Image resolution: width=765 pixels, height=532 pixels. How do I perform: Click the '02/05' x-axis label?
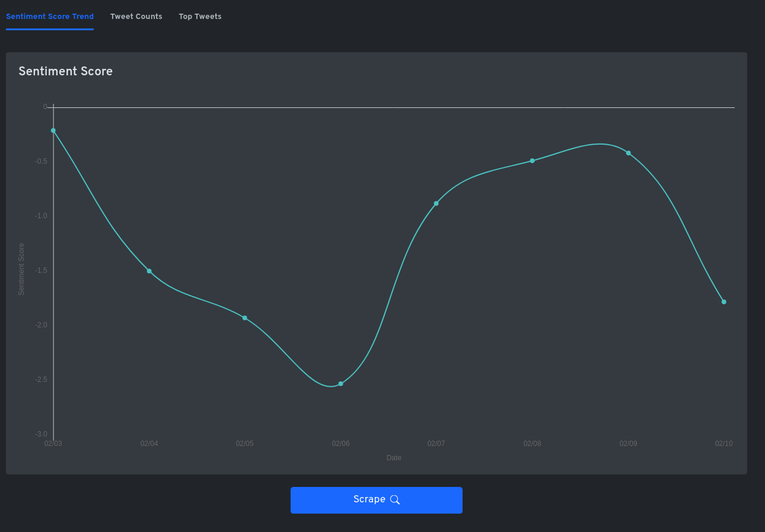coord(245,444)
